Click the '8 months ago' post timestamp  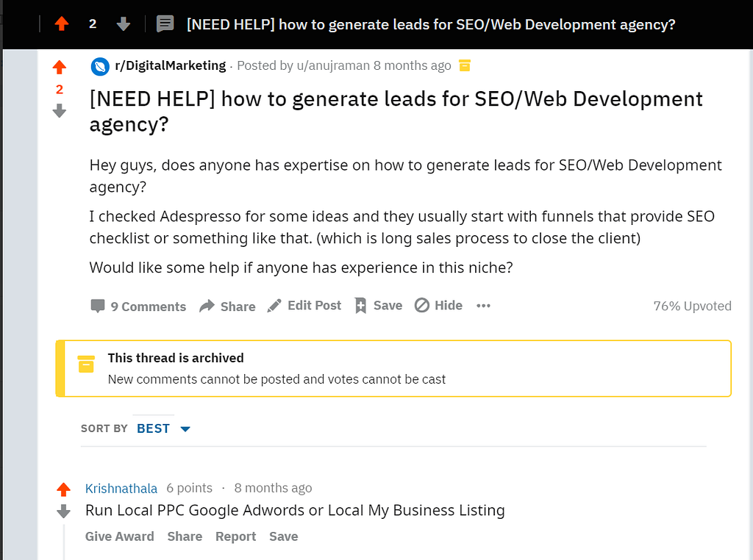tap(412, 65)
